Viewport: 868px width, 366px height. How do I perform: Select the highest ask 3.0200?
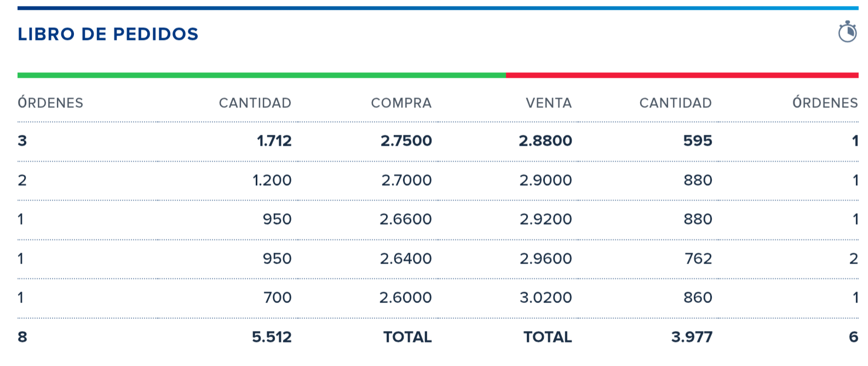click(x=545, y=298)
